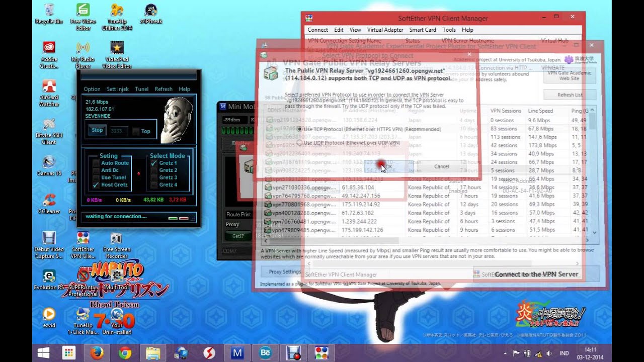The height and width of the screenshot is (362, 644).
Task: Open the Evolution RS desktop icon
Action: [x=49, y=280]
